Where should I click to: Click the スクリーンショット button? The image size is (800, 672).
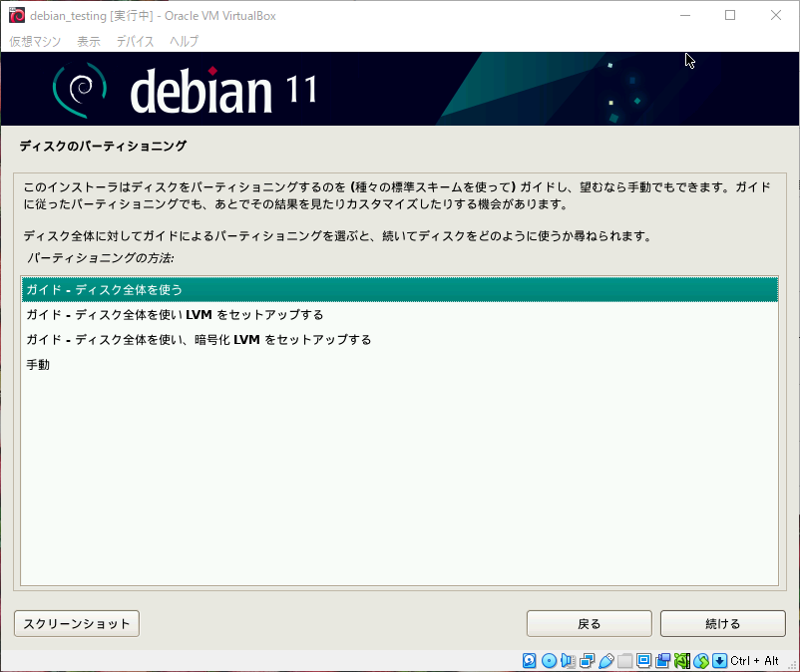click(x=77, y=623)
